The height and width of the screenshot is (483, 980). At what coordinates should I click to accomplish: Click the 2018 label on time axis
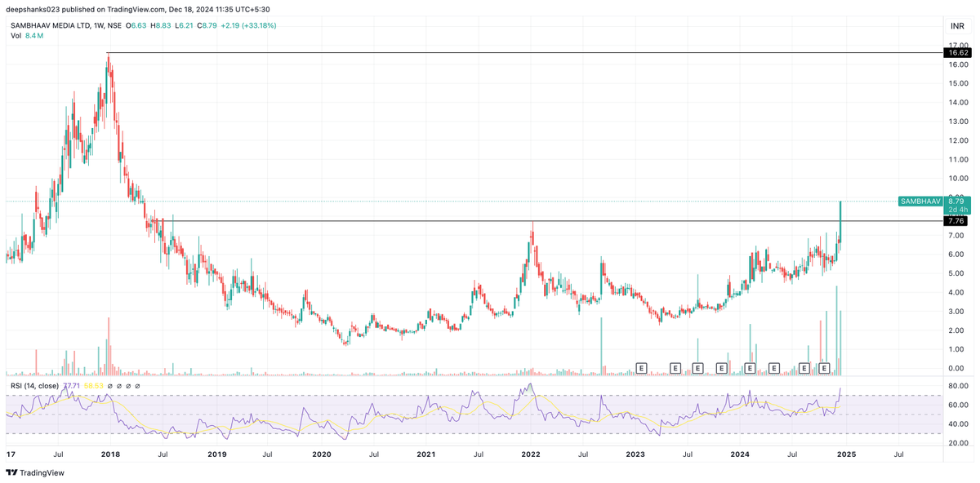111,454
